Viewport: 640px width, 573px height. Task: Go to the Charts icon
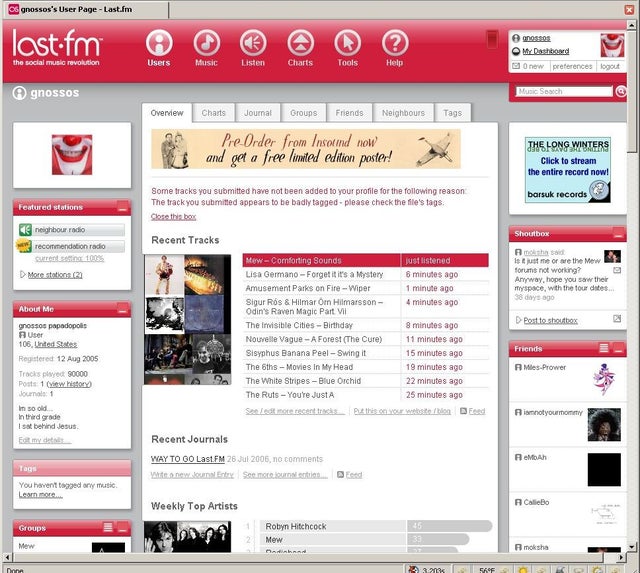(x=300, y=43)
